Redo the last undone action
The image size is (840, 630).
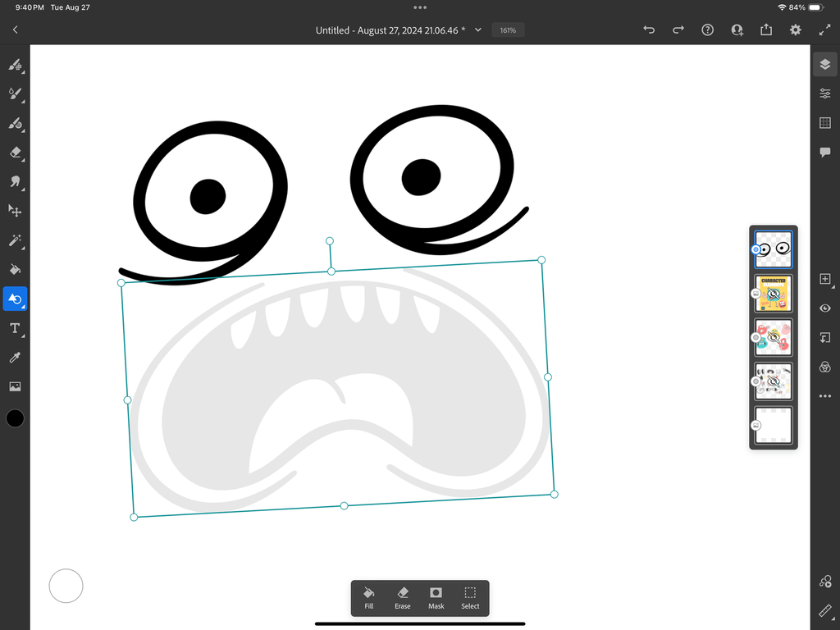coord(678,30)
